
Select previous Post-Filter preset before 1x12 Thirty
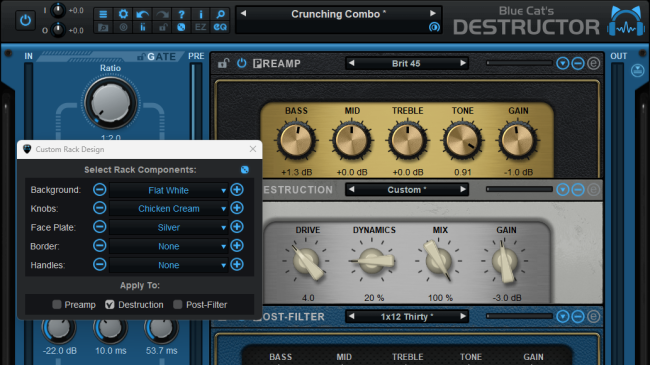(x=352, y=316)
